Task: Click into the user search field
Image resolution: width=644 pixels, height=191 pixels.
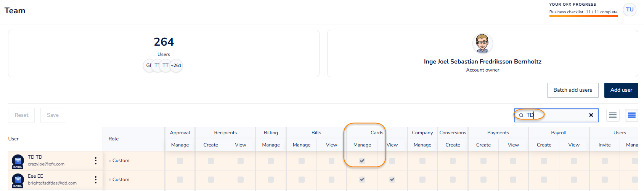Action: pyautogui.click(x=557, y=115)
